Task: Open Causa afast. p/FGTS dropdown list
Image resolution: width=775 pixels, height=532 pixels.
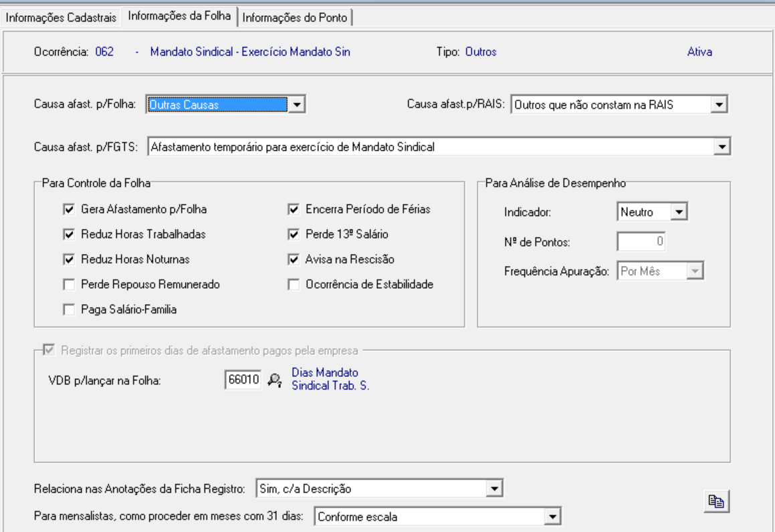Action: [x=722, y=146]
